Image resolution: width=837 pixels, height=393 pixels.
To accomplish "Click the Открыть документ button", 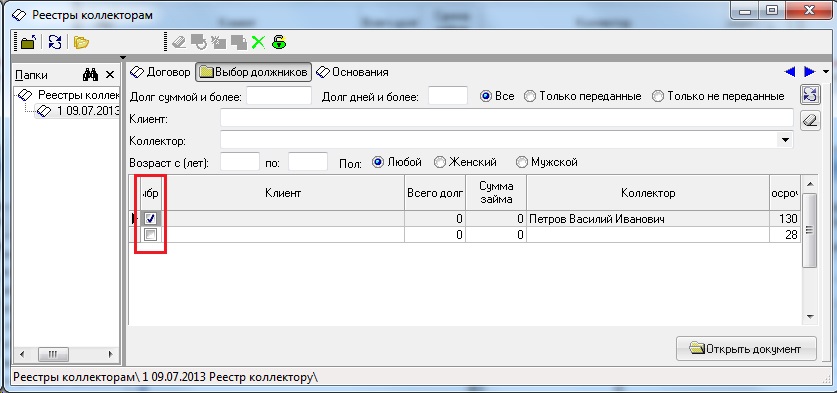I will pyautogui.click(x=746, y=349).
